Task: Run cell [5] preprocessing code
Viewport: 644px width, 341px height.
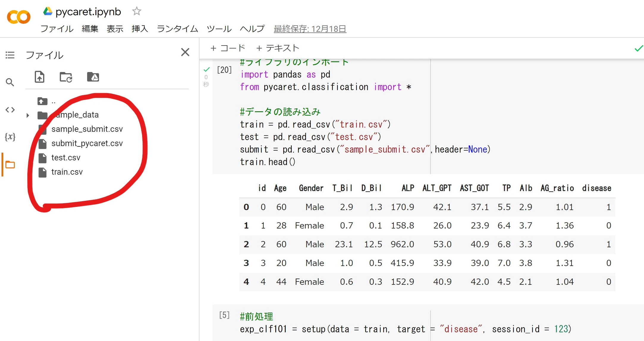Action: coord(224,315)
